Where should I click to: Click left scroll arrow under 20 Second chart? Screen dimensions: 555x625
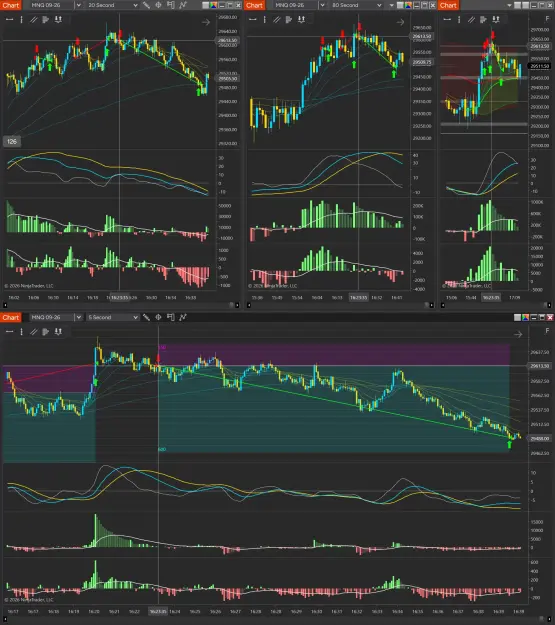point(5,305)
